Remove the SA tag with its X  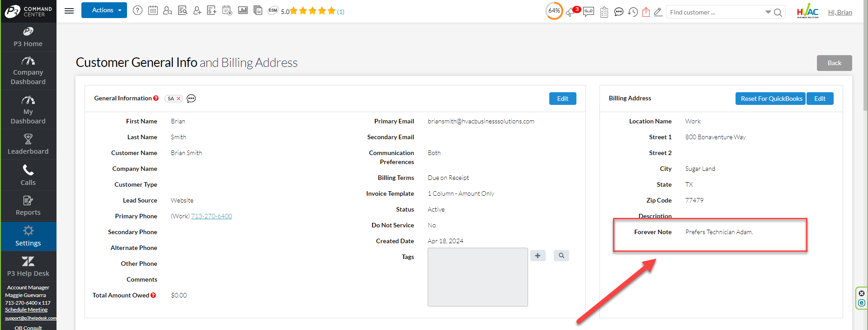[179, 99]
